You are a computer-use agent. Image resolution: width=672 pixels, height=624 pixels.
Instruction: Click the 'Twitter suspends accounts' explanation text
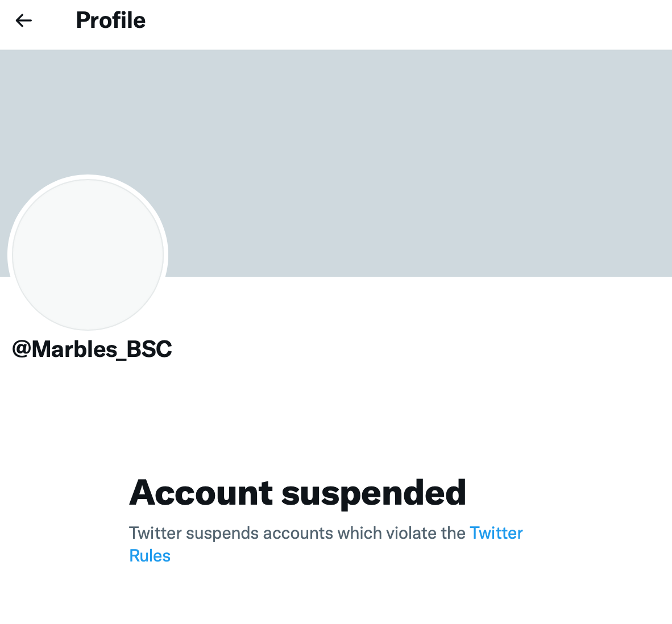click(297, 533)
